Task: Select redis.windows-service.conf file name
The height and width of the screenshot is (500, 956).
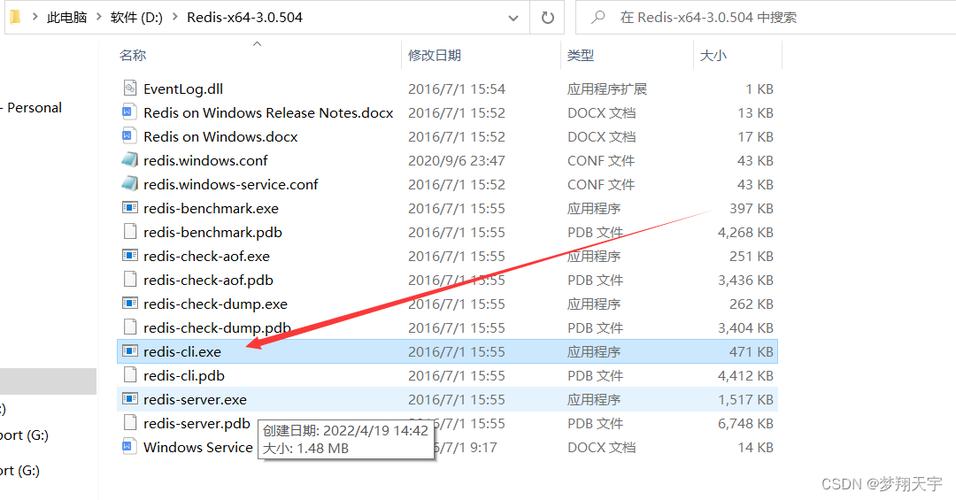Action: coord(230,184)
